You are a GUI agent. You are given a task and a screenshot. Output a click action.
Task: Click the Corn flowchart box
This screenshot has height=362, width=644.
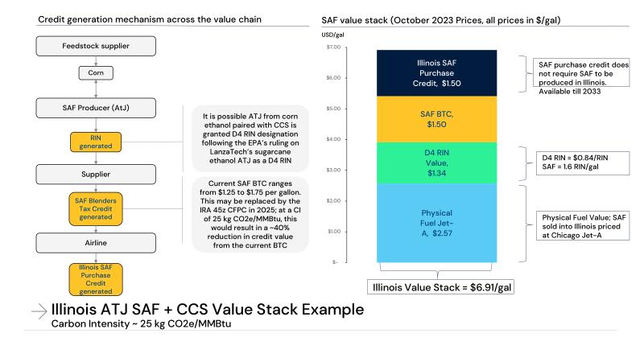point(96,74)
